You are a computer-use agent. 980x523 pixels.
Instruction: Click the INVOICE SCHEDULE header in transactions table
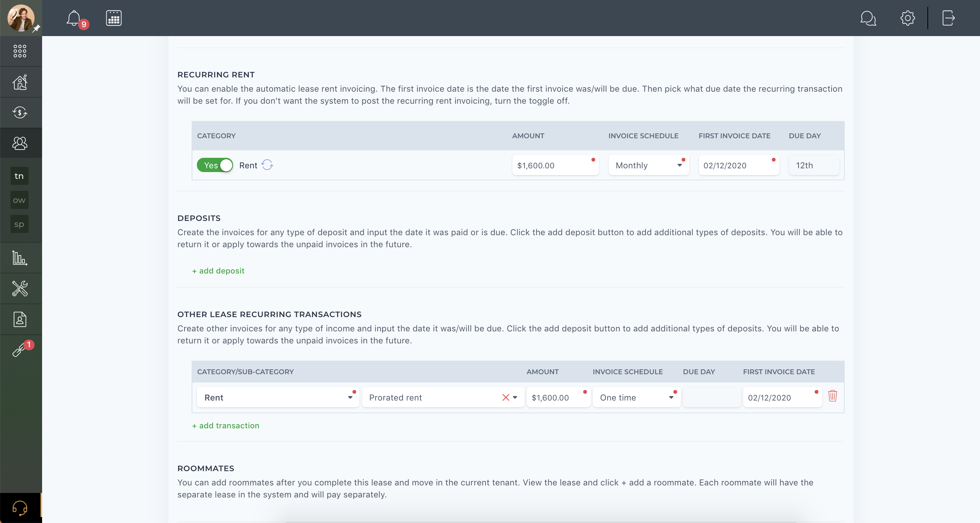tap(628, 372)
